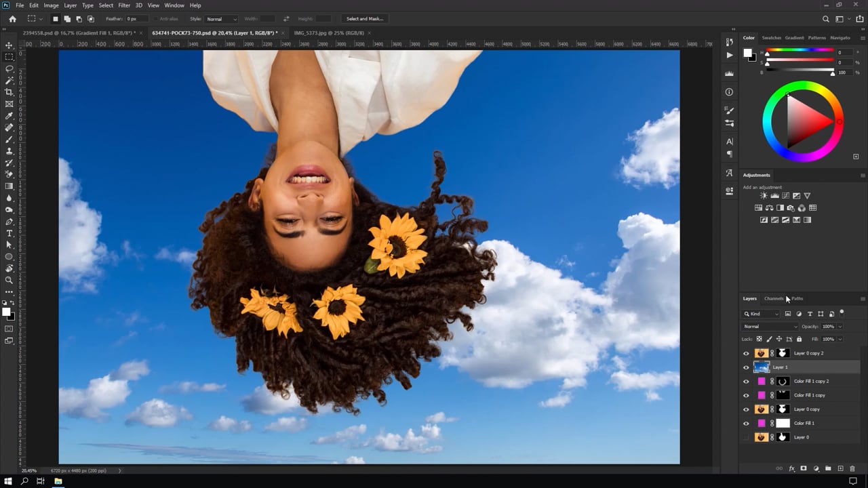The image size is (868, 488).
Task: Open the Style dropdown in options bar
Action: pyautogui.click(x=222, y=19)
